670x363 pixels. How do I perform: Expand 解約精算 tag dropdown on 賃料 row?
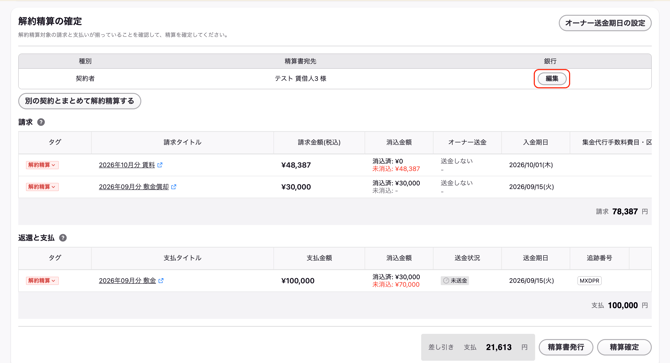click(42, 165)
